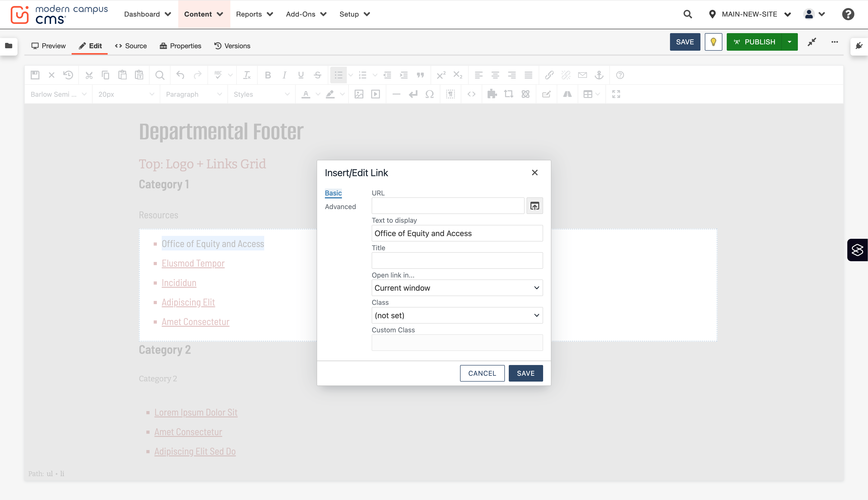The height and width of the screenshot is (500, 868).
Task: Open the Reports menu
Action: 254,14
